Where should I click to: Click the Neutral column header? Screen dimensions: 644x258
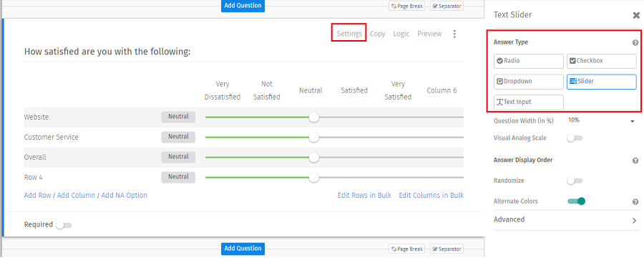[311, 90]
